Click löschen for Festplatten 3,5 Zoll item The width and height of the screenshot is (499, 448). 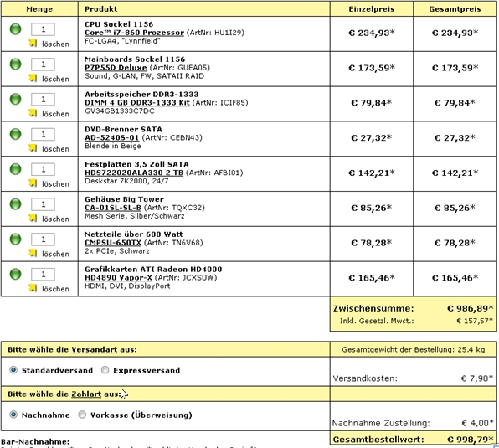[56, 184]
